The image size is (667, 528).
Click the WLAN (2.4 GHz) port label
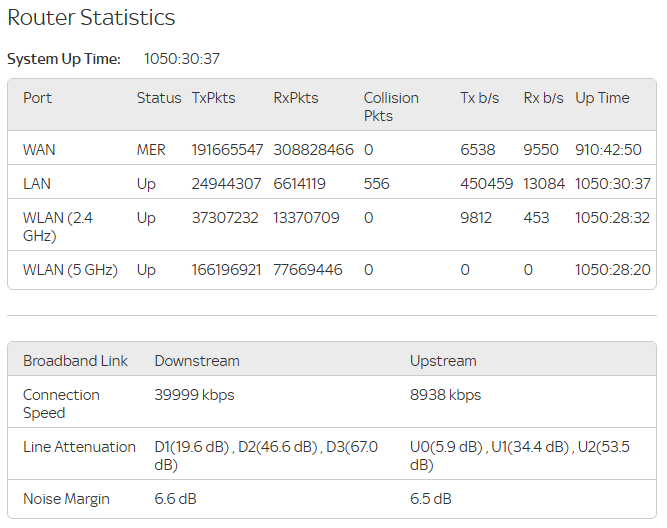[x=60, y=226]
